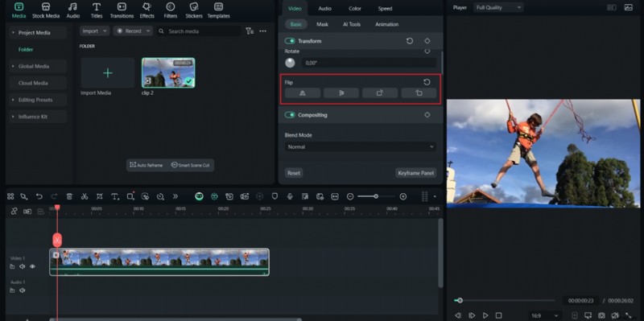Viewport: 644px width, 321px height.
Task: Open the Blend Mode dropdown set to Normal
Action: click(361, 147)
